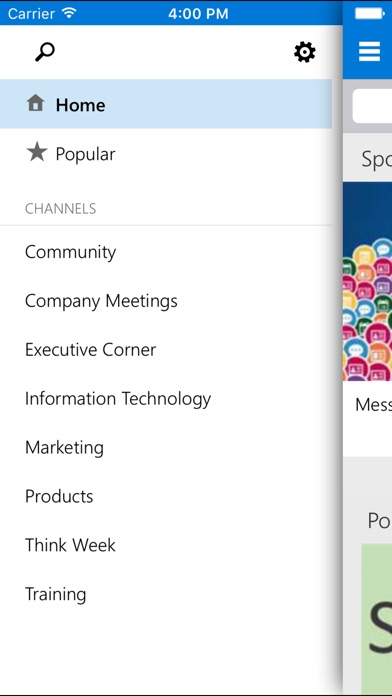This screenshot has width=392, height=696.
Task: Select the Home menu item
Action: click(x=166, y=104)
